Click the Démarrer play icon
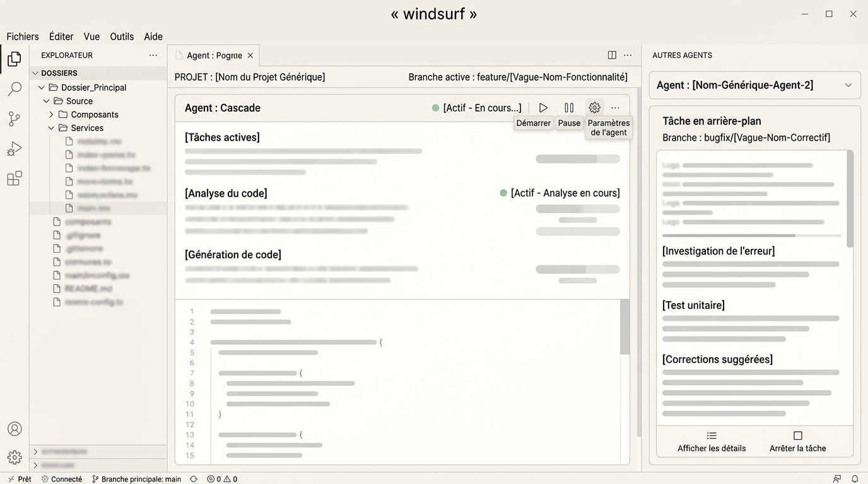 pos(543,108)
